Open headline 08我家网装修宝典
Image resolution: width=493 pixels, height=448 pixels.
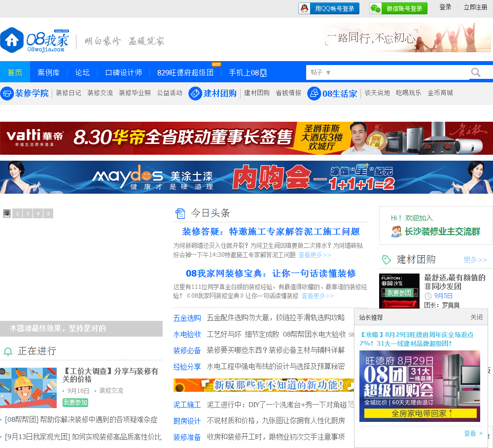(x=271, y=274)
